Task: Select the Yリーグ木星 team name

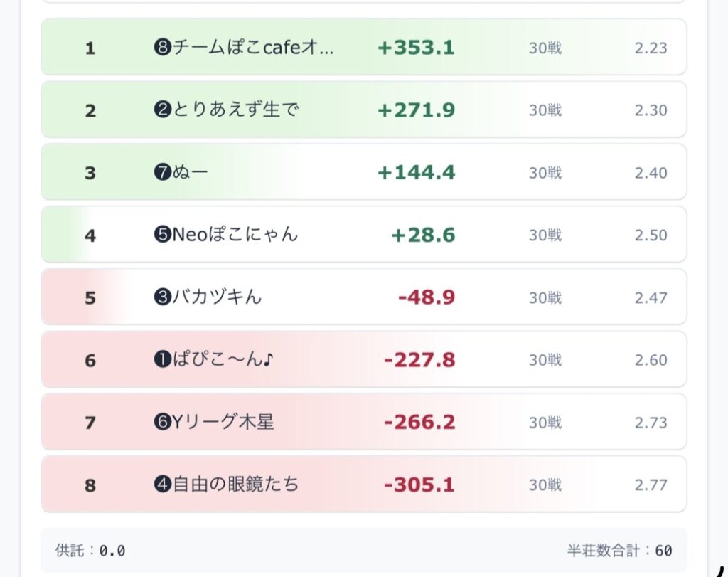Action: (x=223, y=423)
